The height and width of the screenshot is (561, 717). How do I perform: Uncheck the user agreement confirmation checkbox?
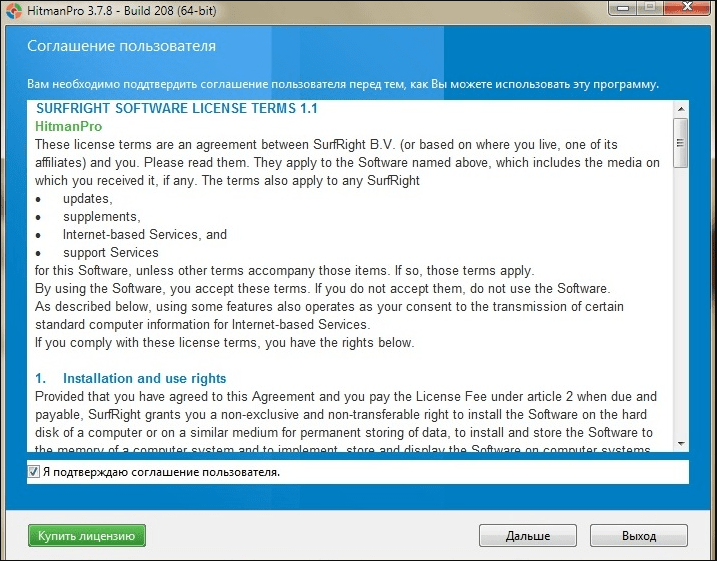coord(34,471)
